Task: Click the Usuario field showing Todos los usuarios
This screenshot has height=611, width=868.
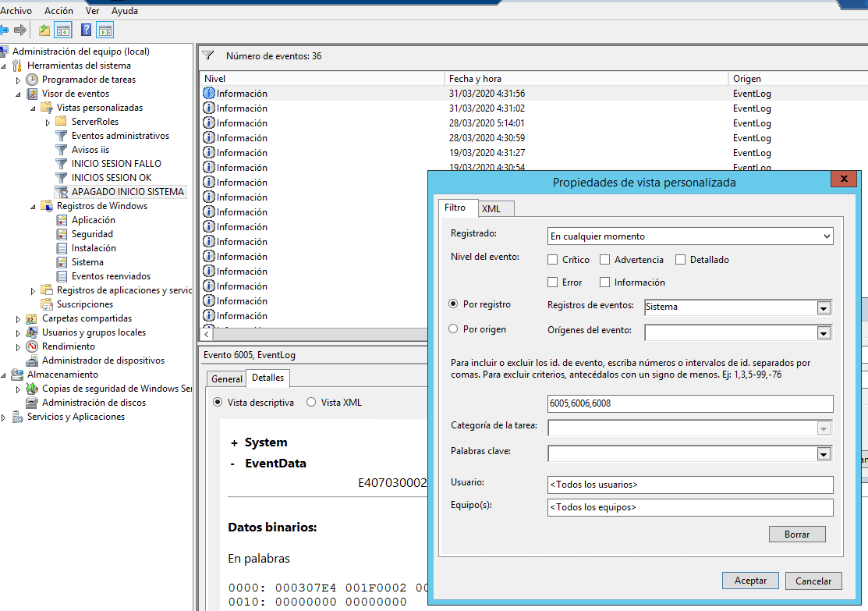Action: [689, 484]
